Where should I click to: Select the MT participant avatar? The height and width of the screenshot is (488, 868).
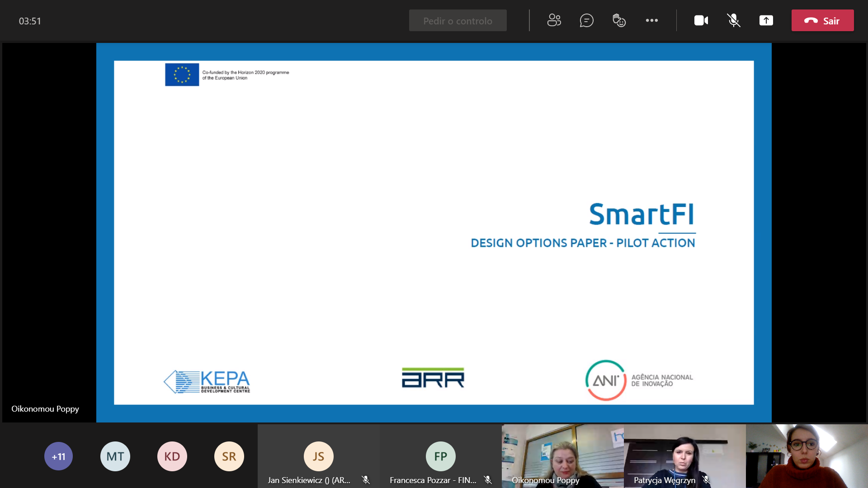tap(115, 456)
